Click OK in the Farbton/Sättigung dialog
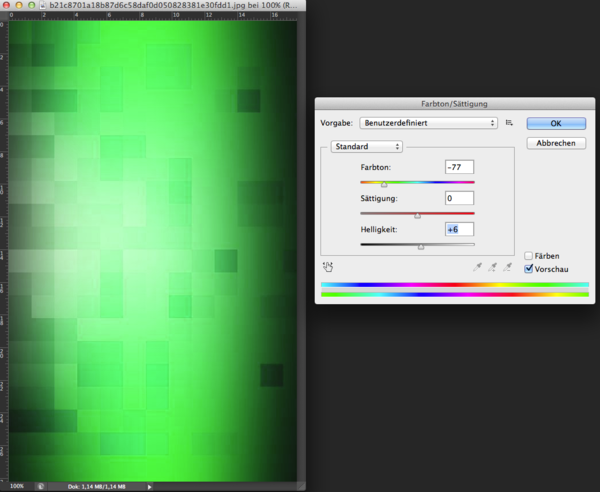600x492 pixels. coord(556,123)
